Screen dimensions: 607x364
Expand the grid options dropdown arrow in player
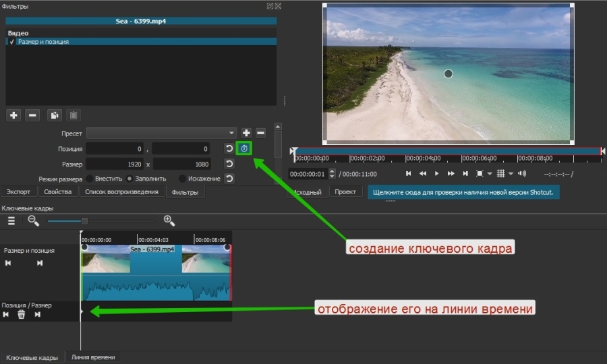[x=511, y=173]
